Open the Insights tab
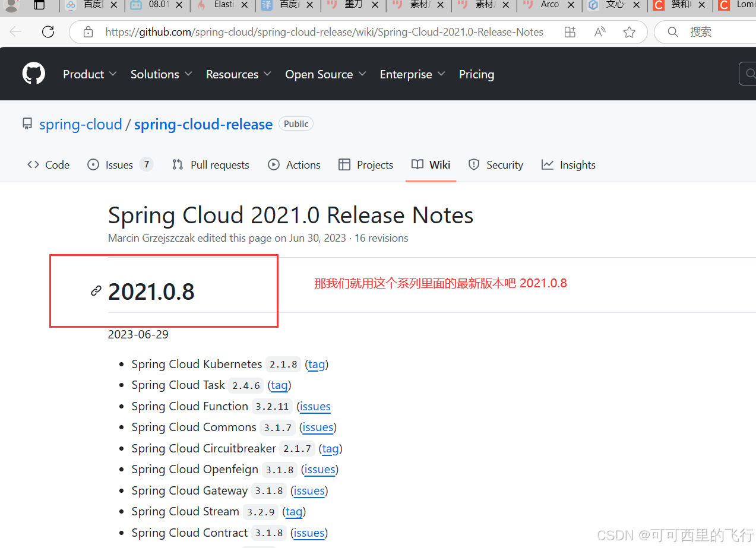756x548 pixels. click(568, 165)
